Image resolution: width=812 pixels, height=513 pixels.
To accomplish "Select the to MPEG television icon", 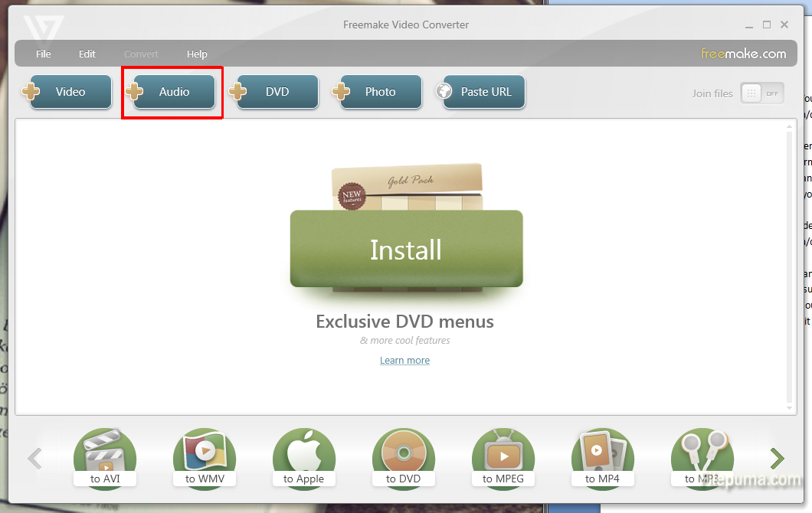I will coord(503,458).
